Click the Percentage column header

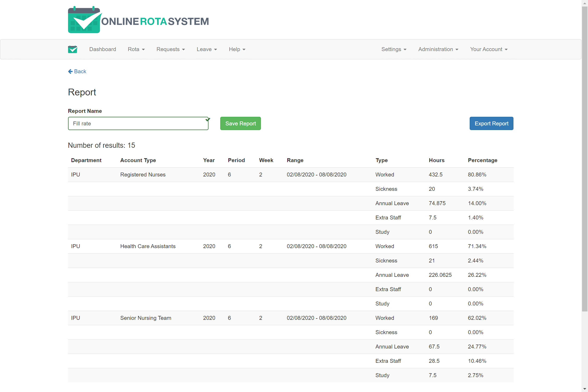483,160
